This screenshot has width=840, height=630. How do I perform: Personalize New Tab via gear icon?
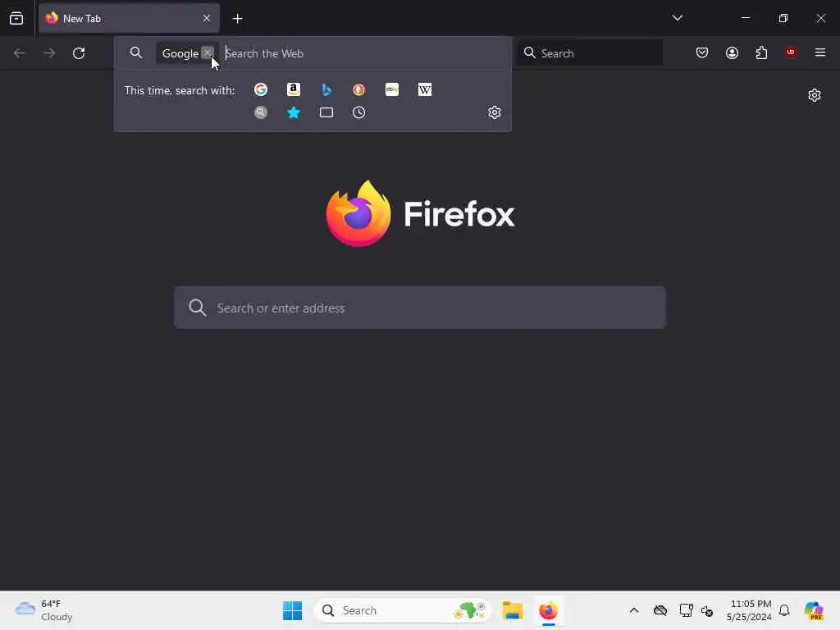(815, 95)
